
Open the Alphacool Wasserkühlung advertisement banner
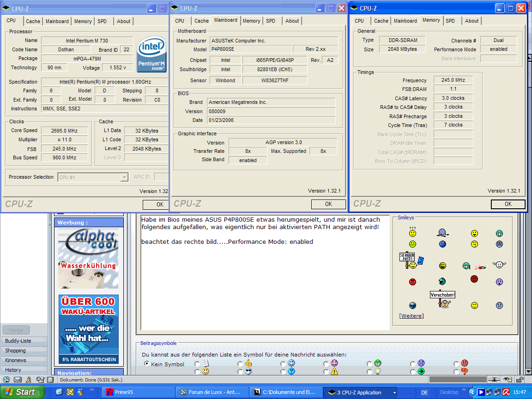click(89, 259)
